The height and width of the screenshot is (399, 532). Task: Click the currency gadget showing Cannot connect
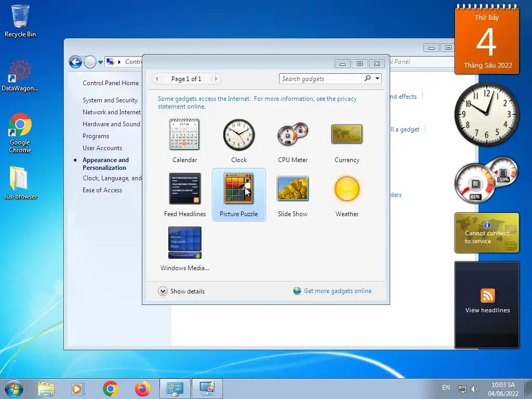pyautogui.click(x=487, y=233)
